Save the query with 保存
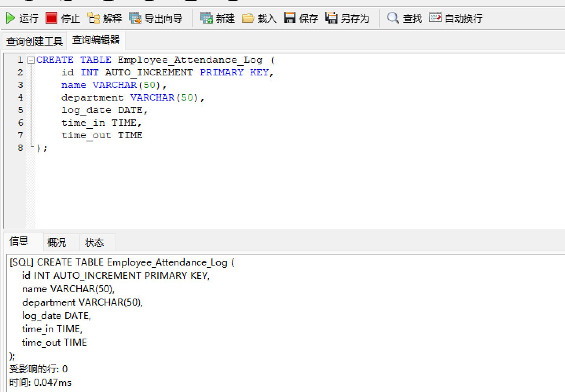This screenshot has width=565, height=392. [301, 18]
